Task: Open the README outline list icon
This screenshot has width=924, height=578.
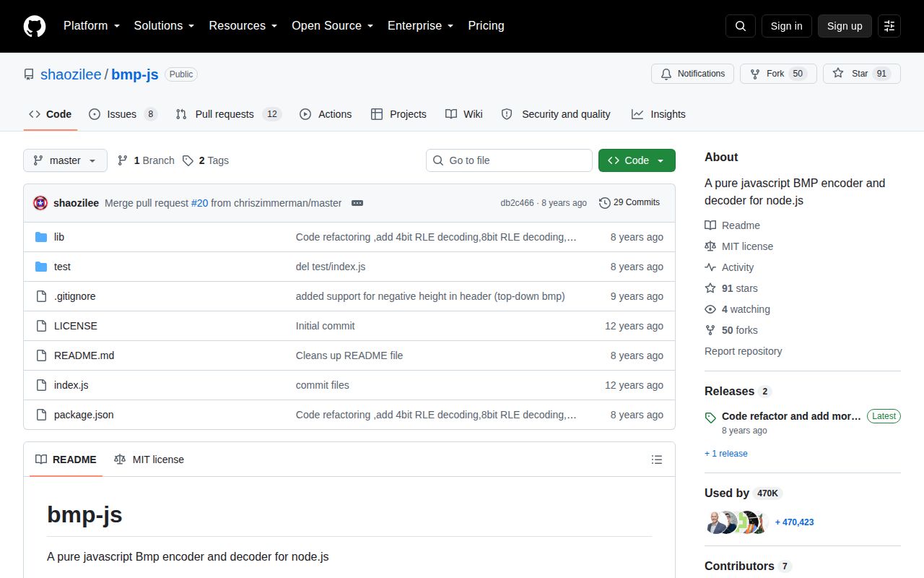Action: coord(657,460)
